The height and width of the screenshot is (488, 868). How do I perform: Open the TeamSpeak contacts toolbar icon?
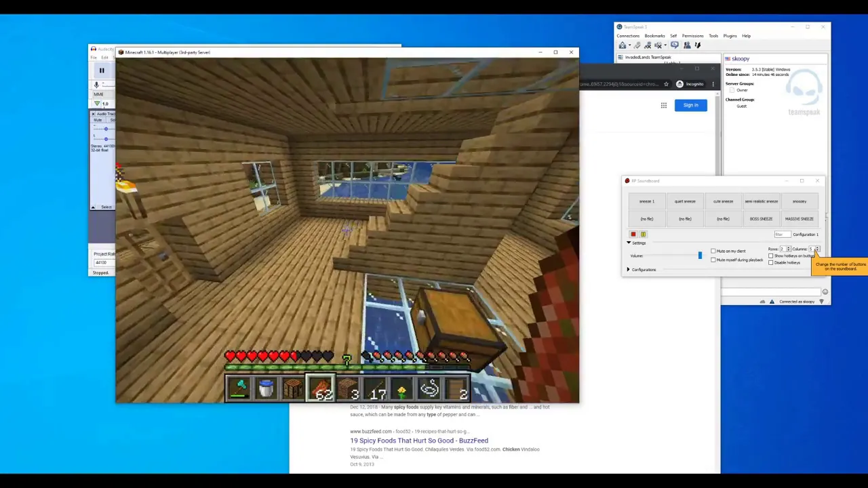[687, 45]
